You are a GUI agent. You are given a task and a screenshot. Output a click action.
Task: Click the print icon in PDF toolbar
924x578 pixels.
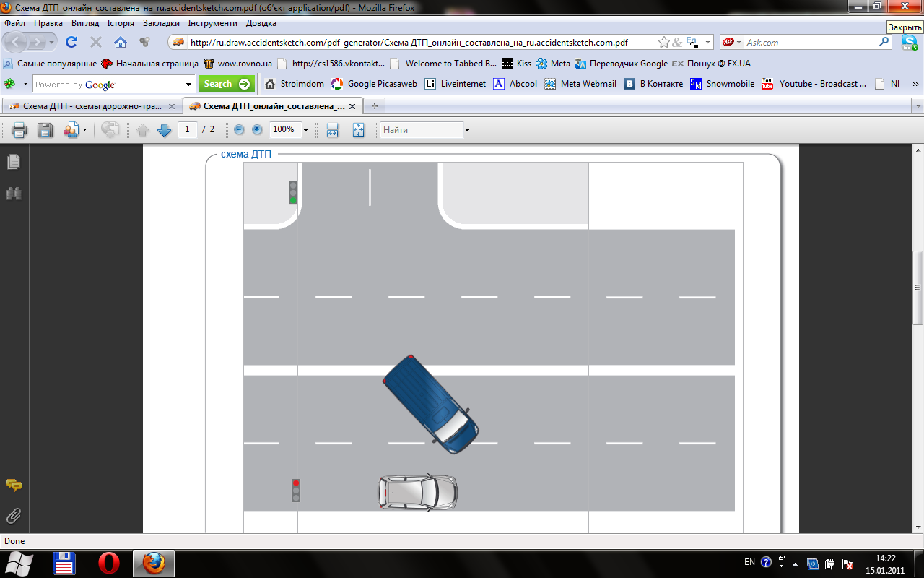[19, 130]
